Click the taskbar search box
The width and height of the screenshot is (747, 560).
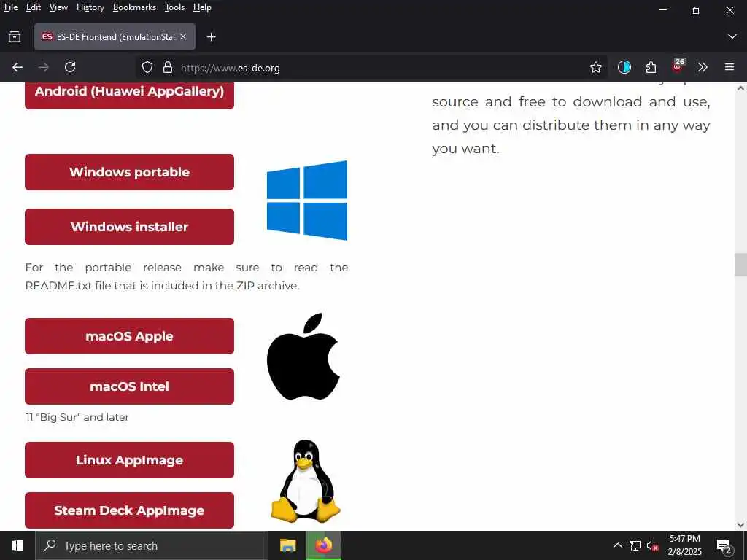click(x=152, y=545)
